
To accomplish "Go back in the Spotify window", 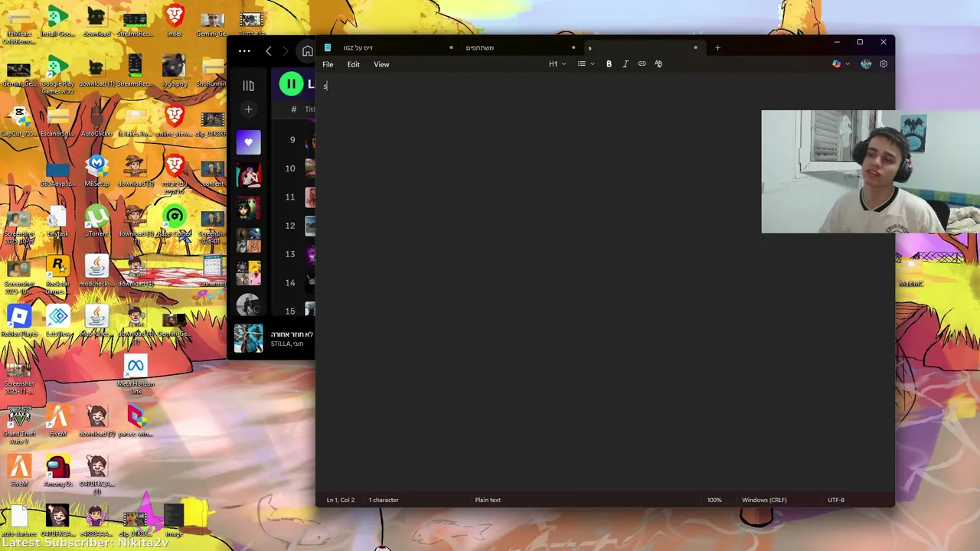I will [268, 51].
